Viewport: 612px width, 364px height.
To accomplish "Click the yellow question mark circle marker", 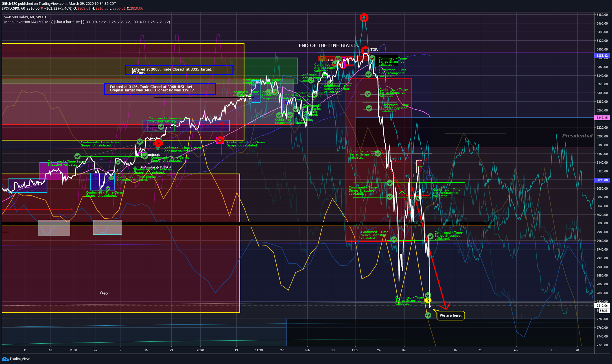I will 428,301.
